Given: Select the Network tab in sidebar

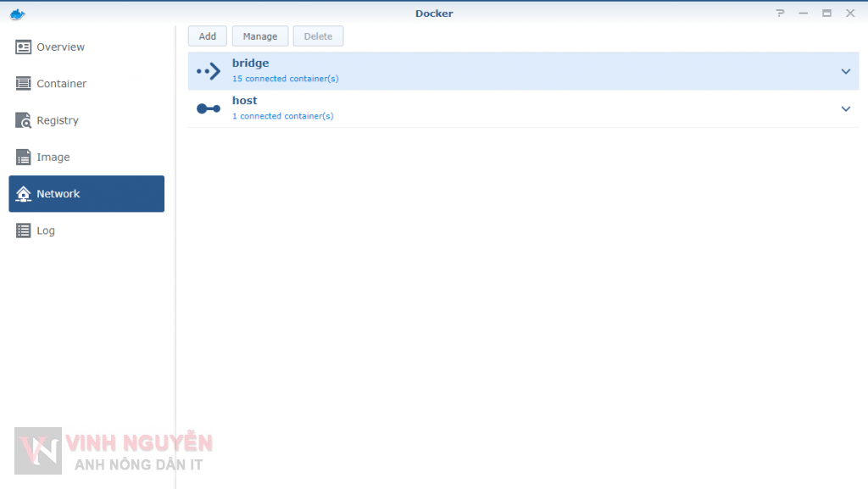Looking at the screenshot, I should (86, 194).
